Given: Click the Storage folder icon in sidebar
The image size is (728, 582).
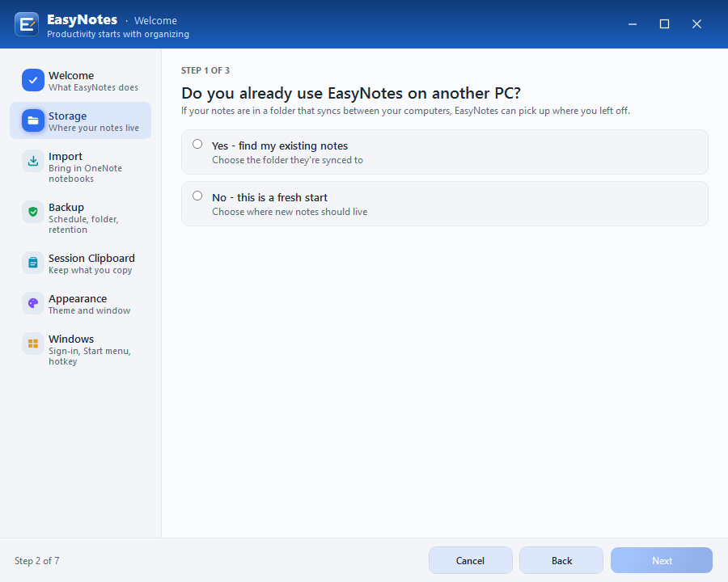Looking at the screenshot, I should [x=33, y=120].
